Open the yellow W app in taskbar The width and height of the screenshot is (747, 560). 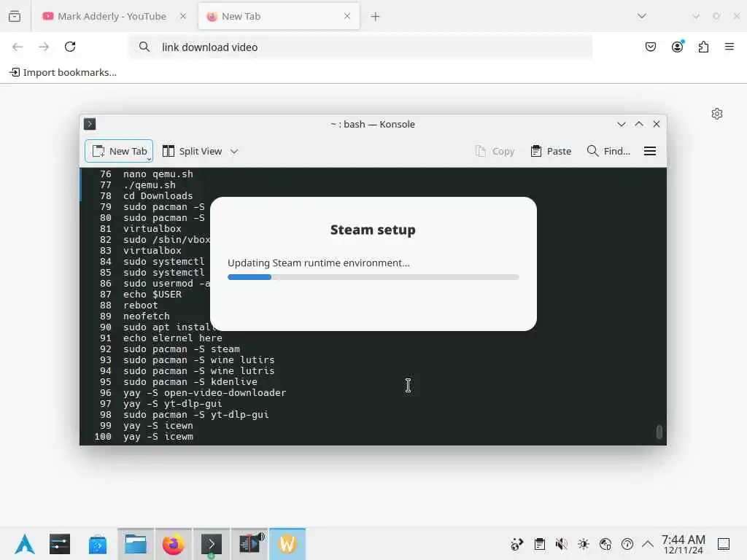click(287, 544)
